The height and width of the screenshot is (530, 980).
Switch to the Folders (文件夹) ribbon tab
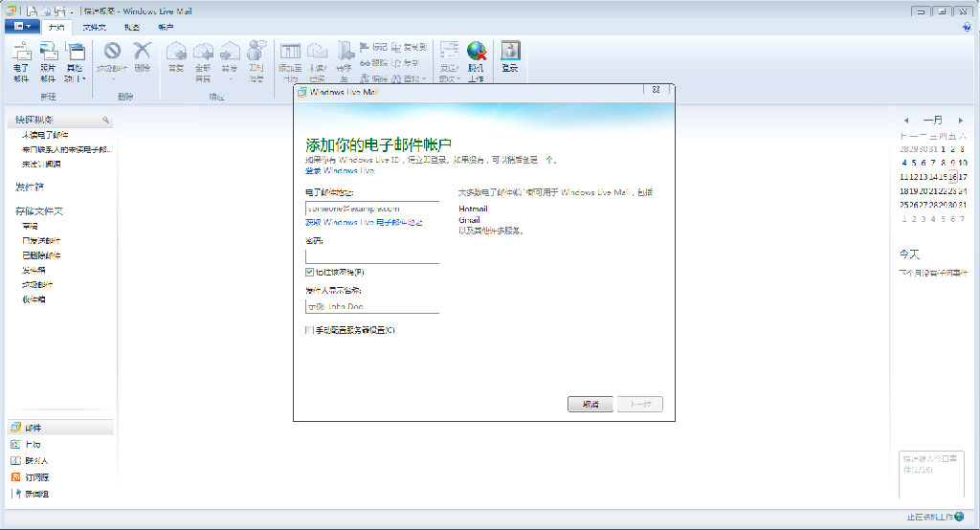(x=95, y=27)
